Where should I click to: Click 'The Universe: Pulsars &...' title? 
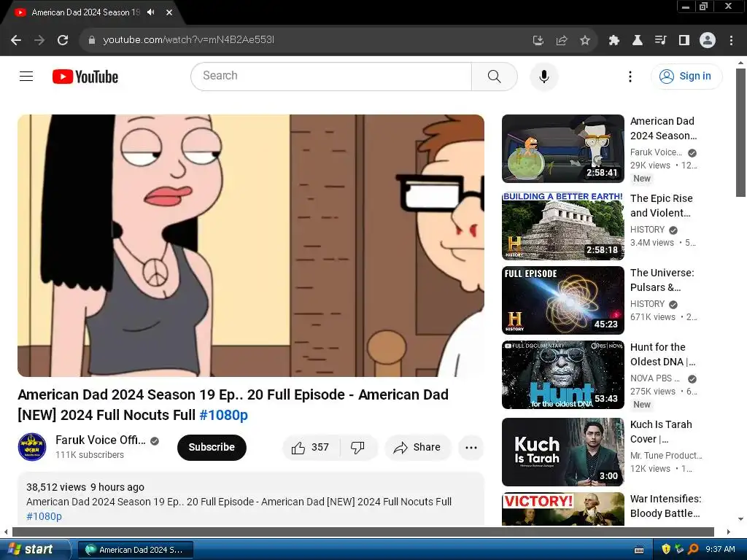click(662, 280)
